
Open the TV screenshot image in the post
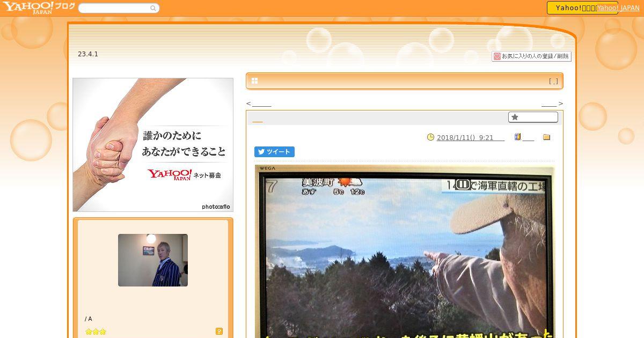(x=405, y=252)
